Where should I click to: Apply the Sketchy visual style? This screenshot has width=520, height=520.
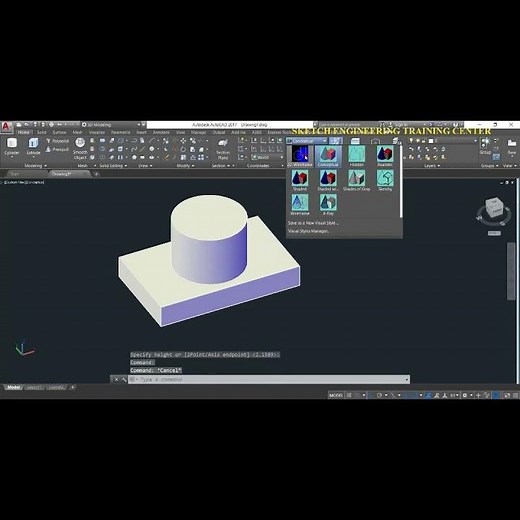click(x=385, y=180)
